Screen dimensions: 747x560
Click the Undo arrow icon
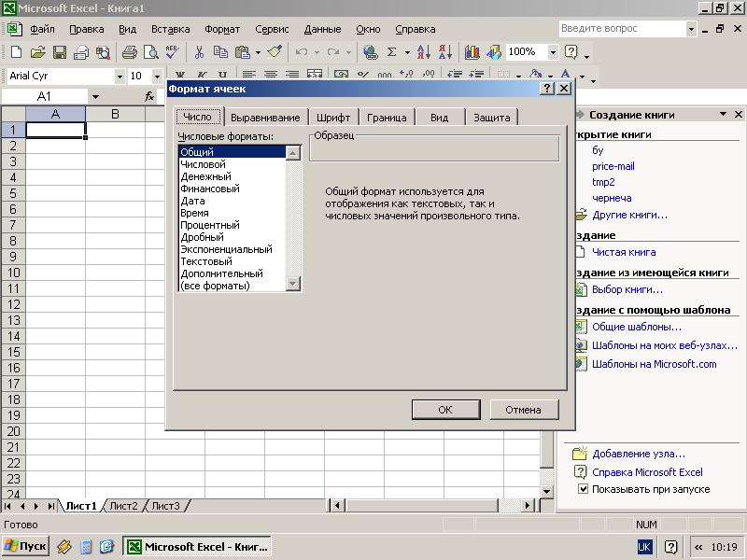point(301,52)
